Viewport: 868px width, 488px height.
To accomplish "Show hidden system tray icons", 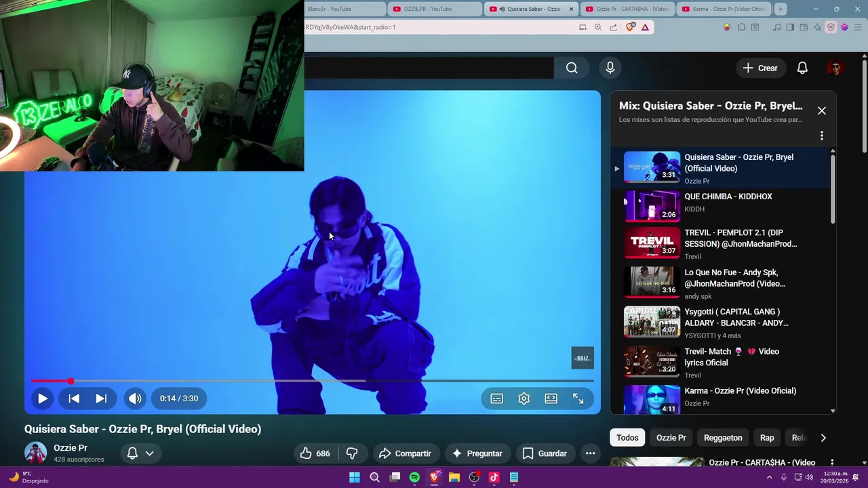I will click(769, 477).
